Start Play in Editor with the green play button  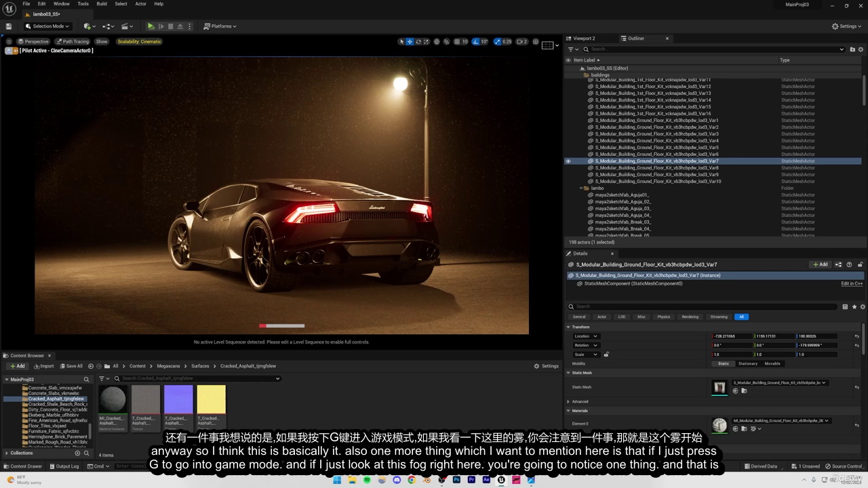pos(151,26)
